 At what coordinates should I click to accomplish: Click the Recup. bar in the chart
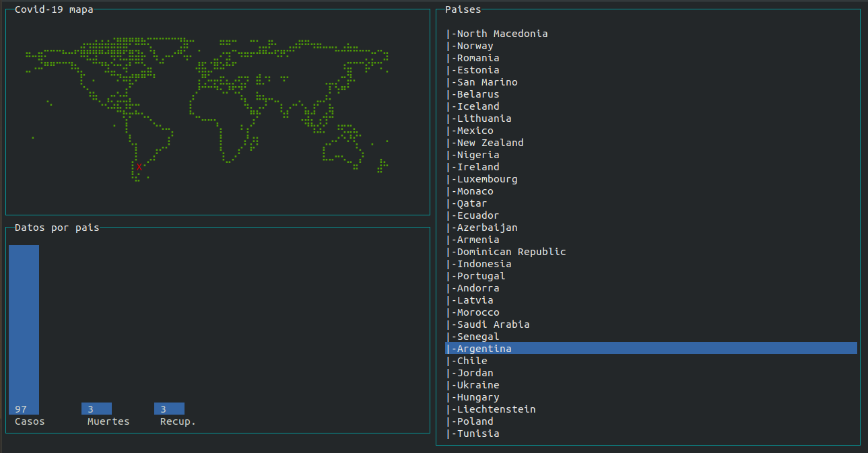(x=168, y=408)
